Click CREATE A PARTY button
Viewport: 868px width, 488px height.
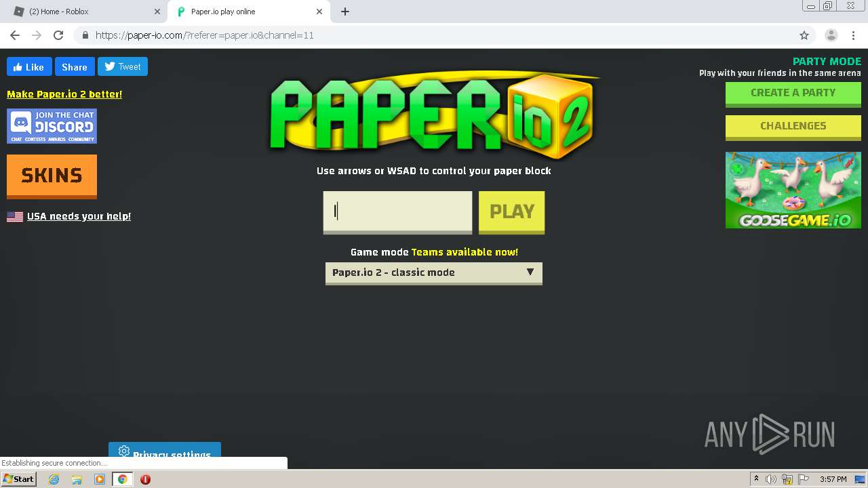(x=793, y=94)
